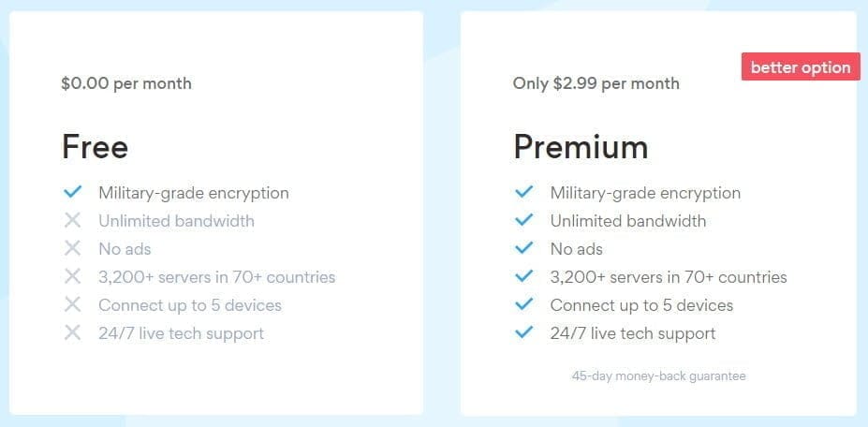This screenshot has height=427, width=868.
Task: Select the Free plan heading
Action: (x=95, y=147)
